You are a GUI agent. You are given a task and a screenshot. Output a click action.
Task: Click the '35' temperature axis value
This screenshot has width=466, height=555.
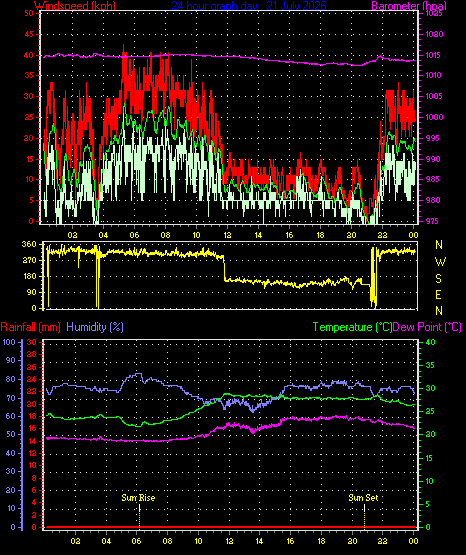click(x=430, y=365)
